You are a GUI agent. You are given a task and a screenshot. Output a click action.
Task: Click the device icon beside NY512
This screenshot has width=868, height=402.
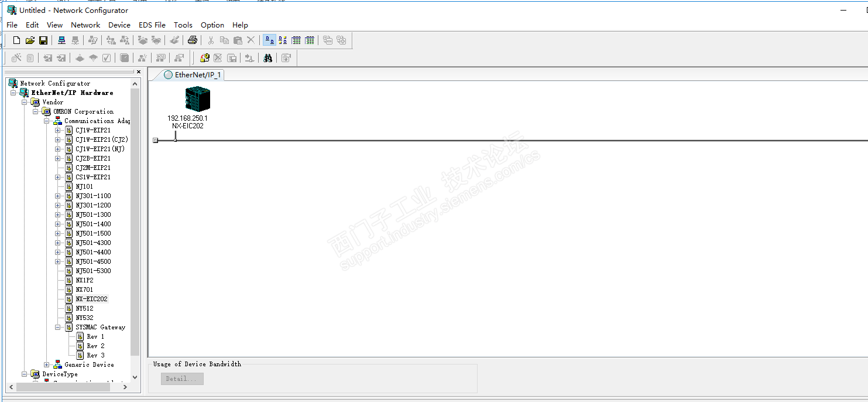coord(69,308)
